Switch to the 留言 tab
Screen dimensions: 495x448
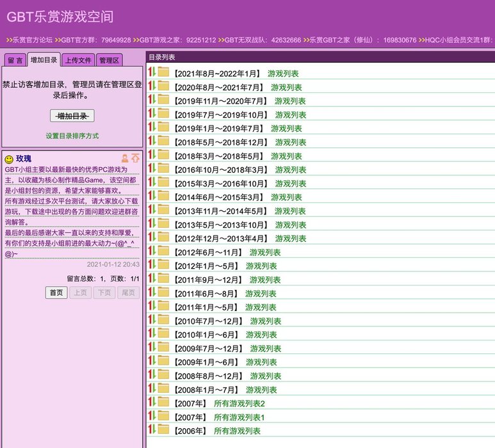click(x=15, y=61)
